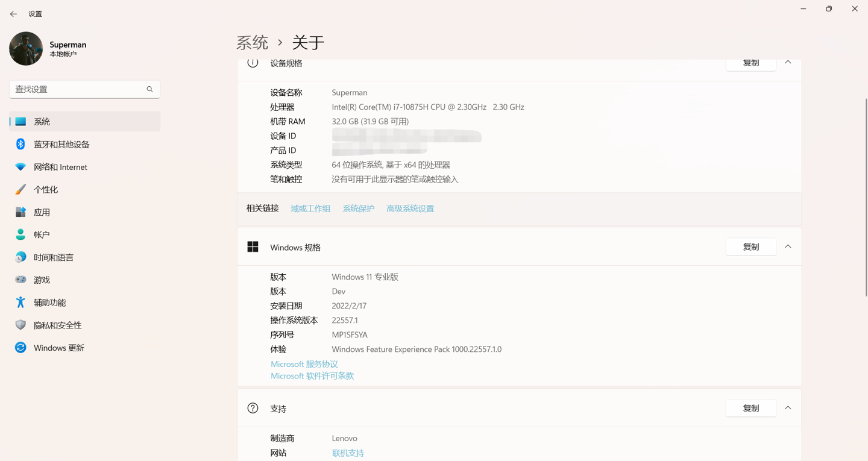
Task: Open 游戏 settings category
Action: coord(85,280)
